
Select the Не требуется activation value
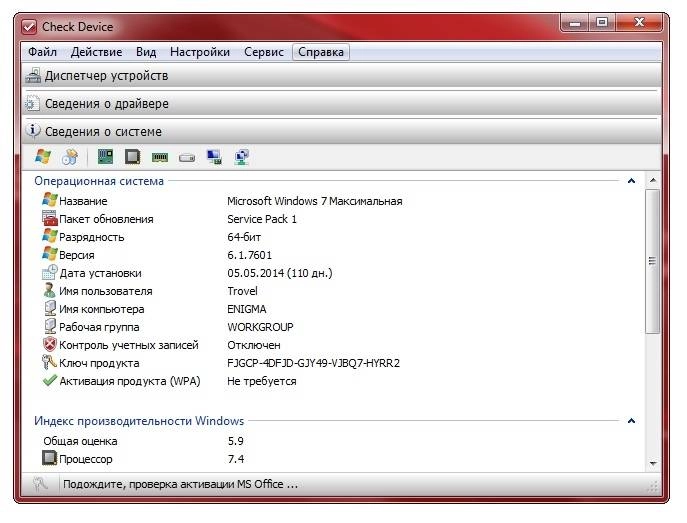click(262, 381)
